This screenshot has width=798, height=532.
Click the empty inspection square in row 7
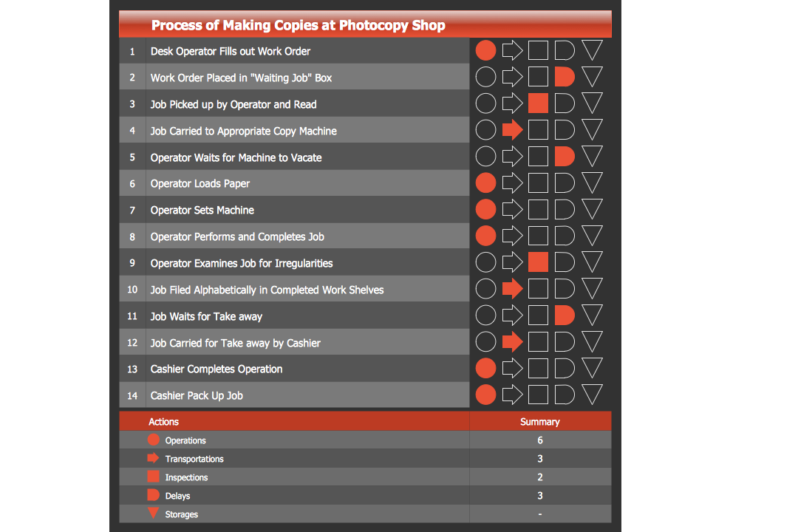[539, 210]
